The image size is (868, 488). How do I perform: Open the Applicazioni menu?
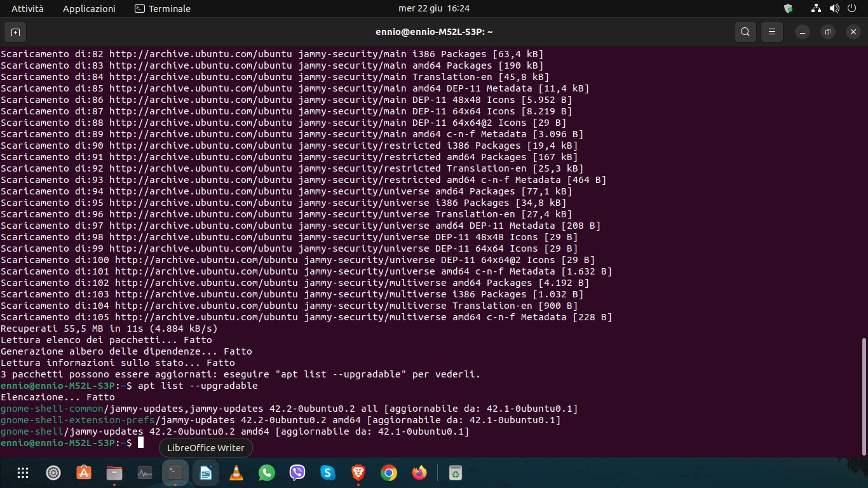(x=89, y=8)
